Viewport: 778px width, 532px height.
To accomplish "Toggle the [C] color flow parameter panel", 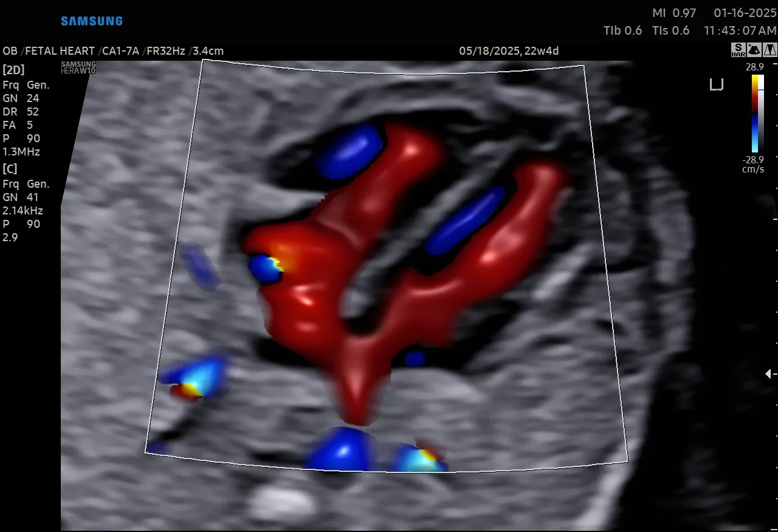I will click(x=10, y=169).
